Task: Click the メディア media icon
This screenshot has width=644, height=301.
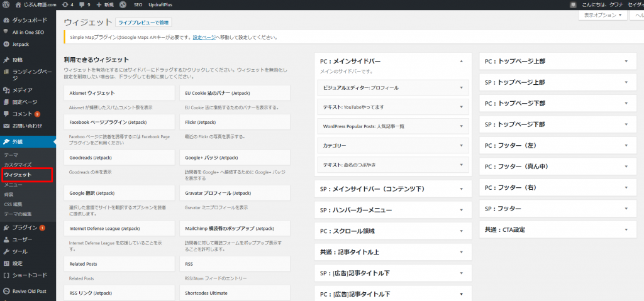Action: tap(6, 90)
